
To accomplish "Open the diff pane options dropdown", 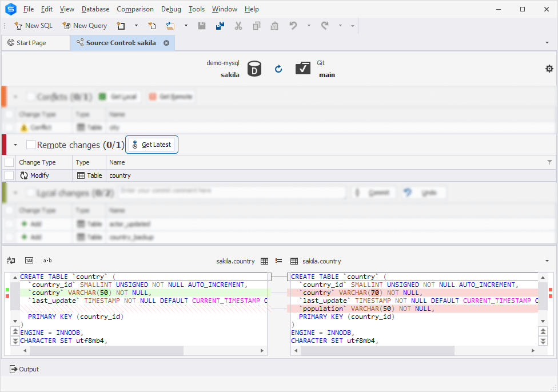I will [x=547, y=261].
